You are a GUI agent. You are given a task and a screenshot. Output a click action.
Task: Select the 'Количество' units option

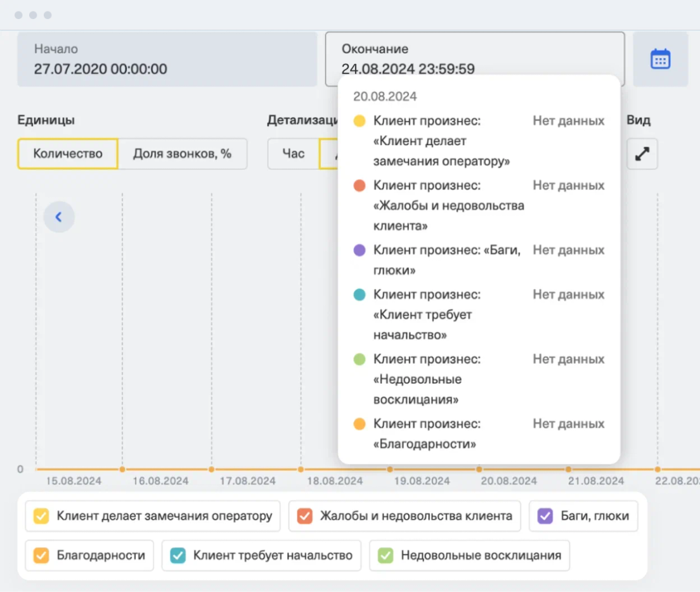tap(68, 154)
